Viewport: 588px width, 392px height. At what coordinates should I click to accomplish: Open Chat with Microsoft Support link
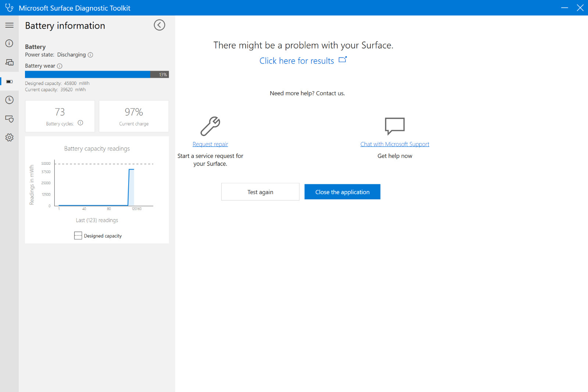[x=395, y=144]
